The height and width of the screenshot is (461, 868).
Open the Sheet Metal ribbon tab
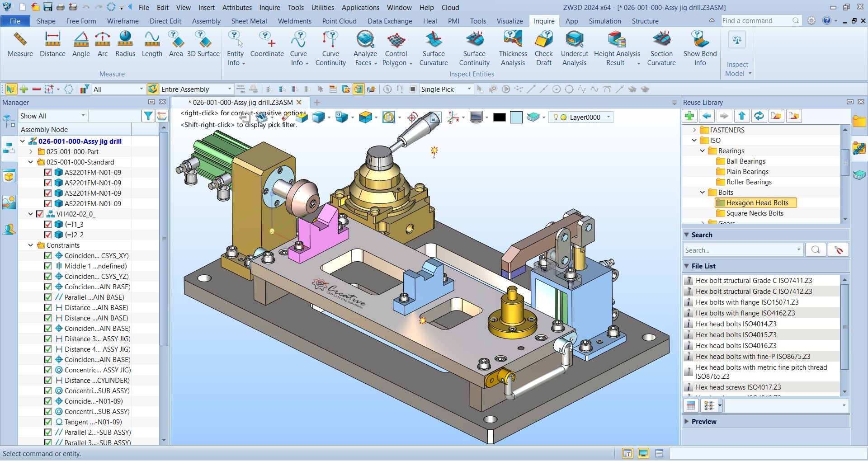point(249,21)
